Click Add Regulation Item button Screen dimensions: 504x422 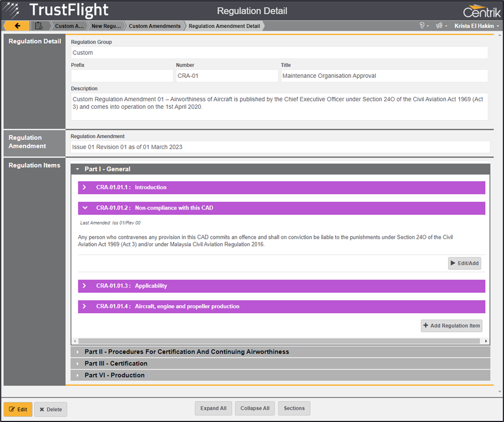451,325
